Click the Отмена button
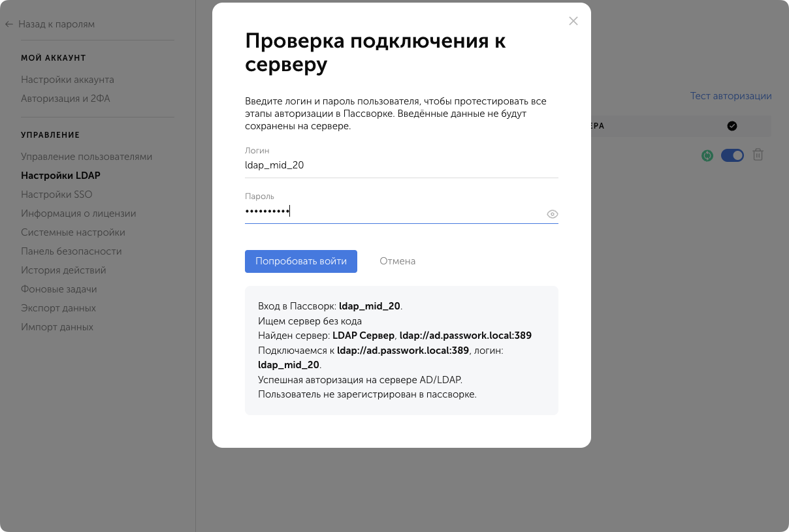Viewport: 789px width, 532px height. click(x=398, y=261)
